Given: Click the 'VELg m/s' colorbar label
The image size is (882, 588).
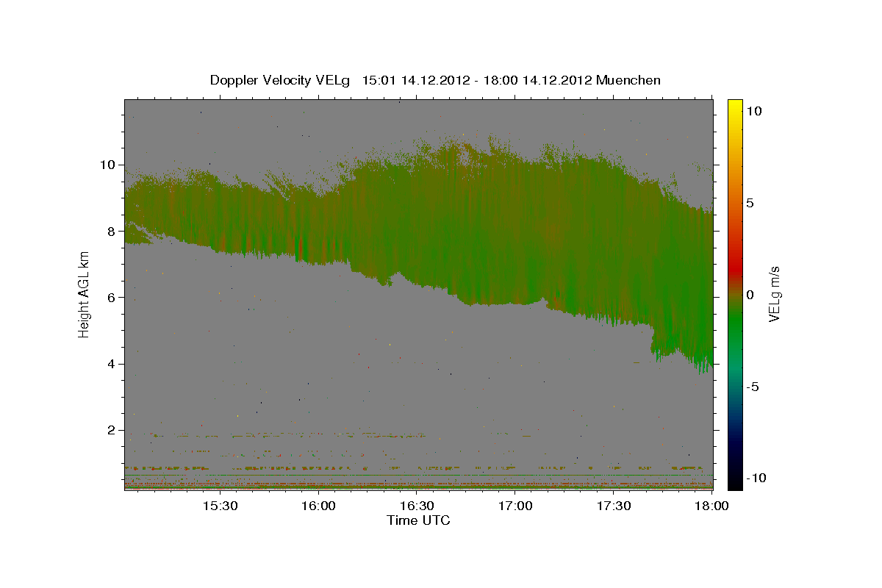Looking at the screenshot, I should point(774,294).
